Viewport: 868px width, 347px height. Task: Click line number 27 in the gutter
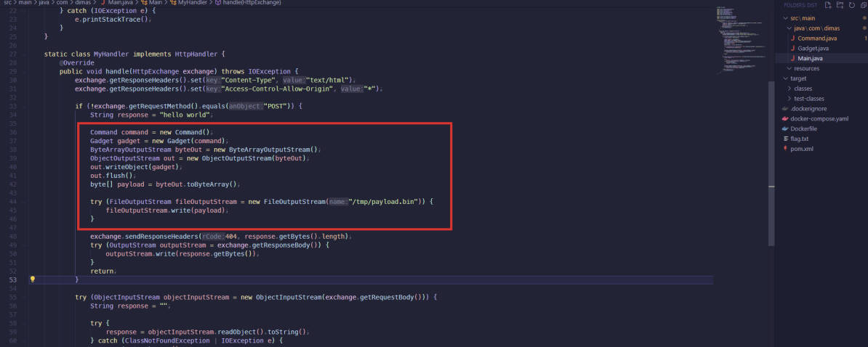pos(15,54)
